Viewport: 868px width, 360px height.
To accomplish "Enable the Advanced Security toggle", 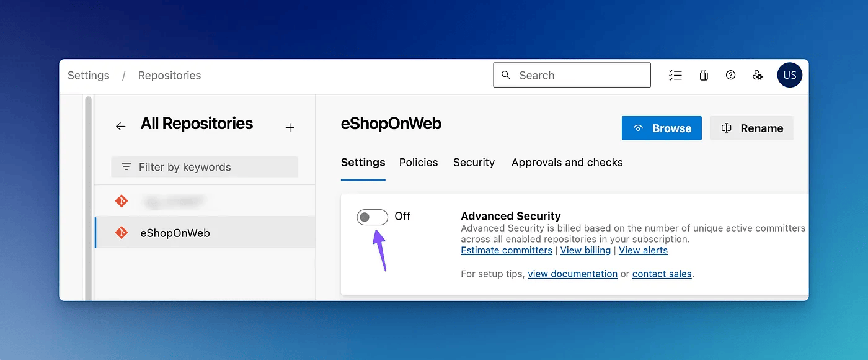I will [372, 217].
